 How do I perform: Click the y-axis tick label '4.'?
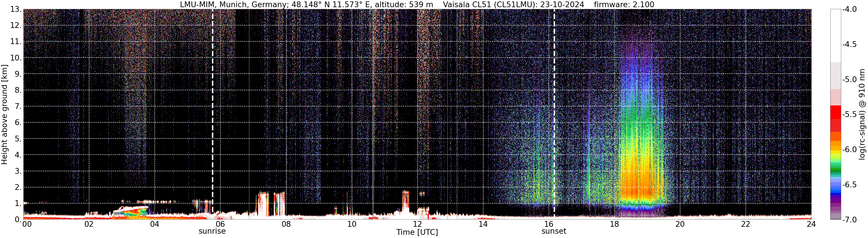coord(18,155)
